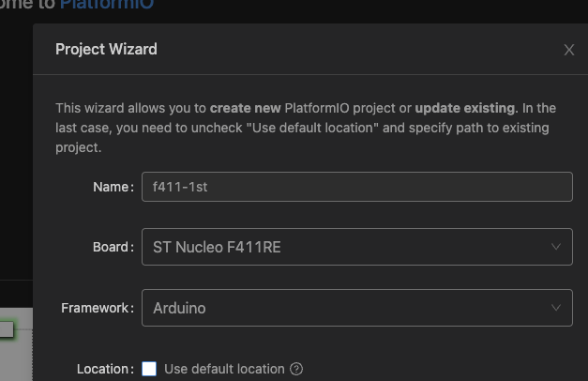Viewport: 588px width, 381px height.
Task: Open the PlatformIO link in welcome heading
Action: pyautogui.click(x=107, y=6)
